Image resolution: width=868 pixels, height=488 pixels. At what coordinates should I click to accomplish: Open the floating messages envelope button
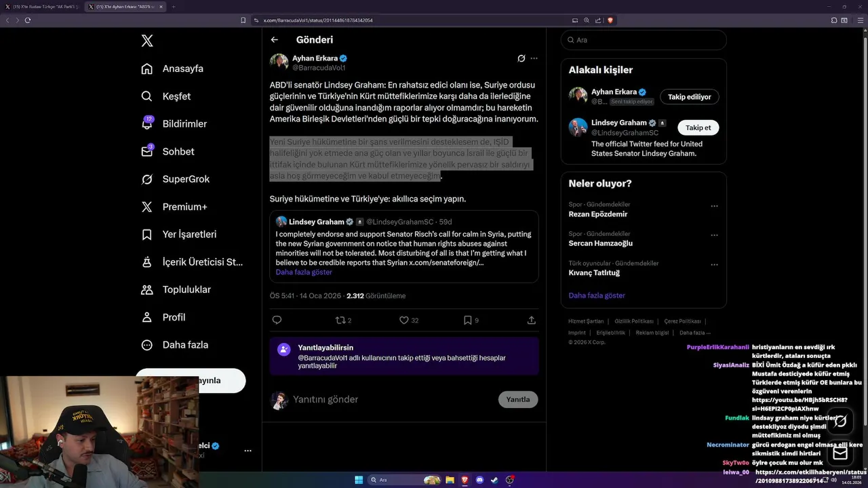[x=840, y=453]
